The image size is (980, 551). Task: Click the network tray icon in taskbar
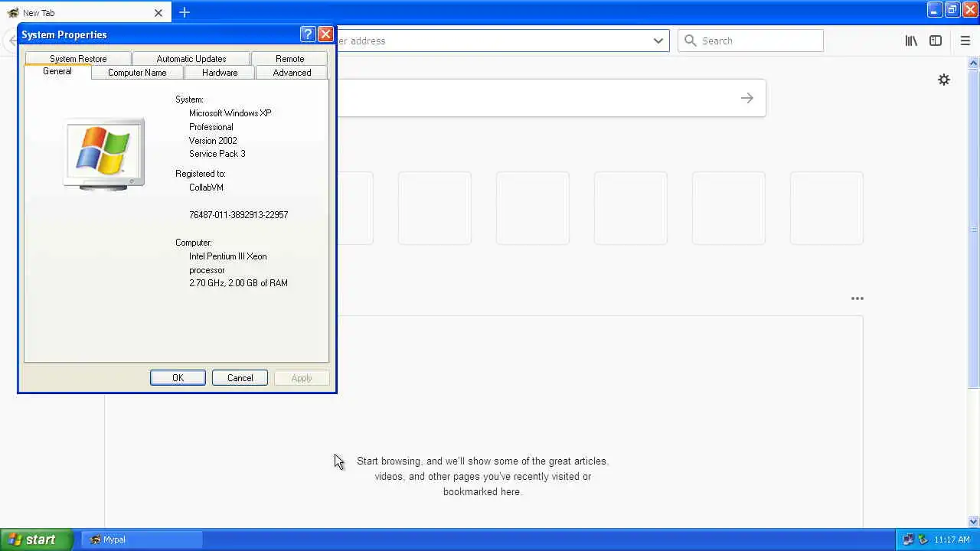pos(908,540)
